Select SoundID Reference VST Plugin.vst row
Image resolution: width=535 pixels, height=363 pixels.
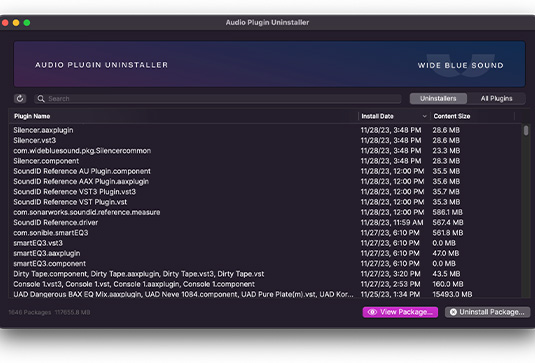(x=265, y=202)
